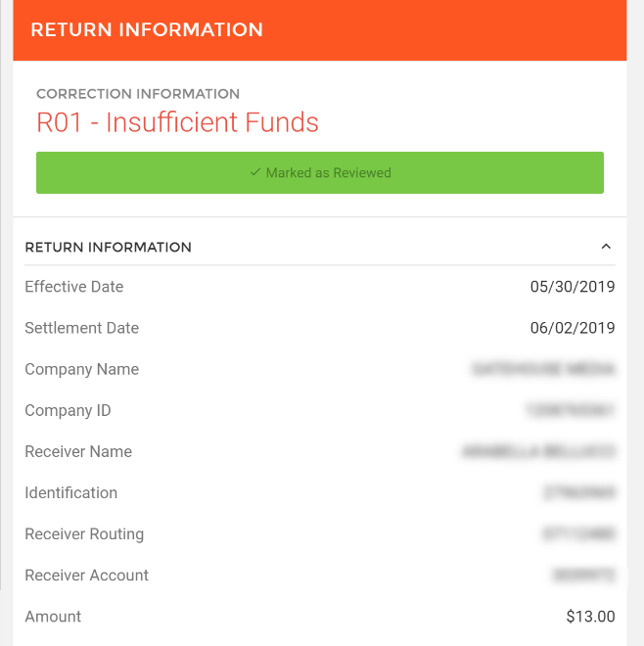Image resolution: width=644 pixels, height=646 pixels.
Task: Click the Company Name label
Action: coord(82,369)
